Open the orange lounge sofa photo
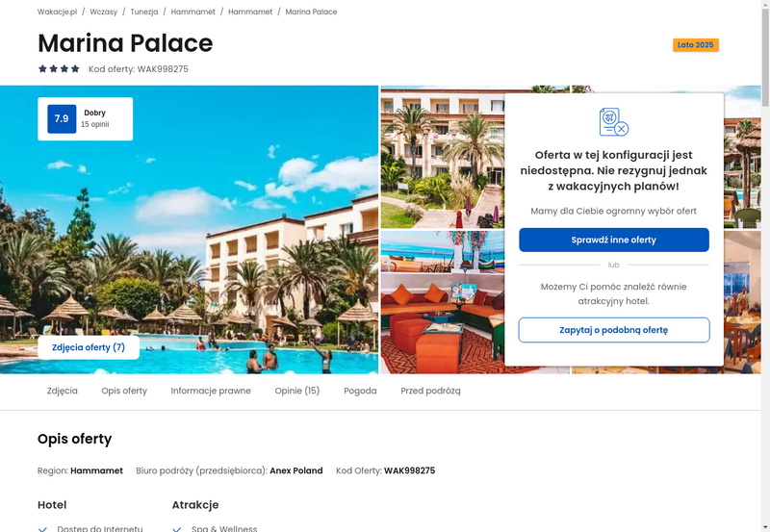Screen dimensions: 770x532 click(443, 302)
